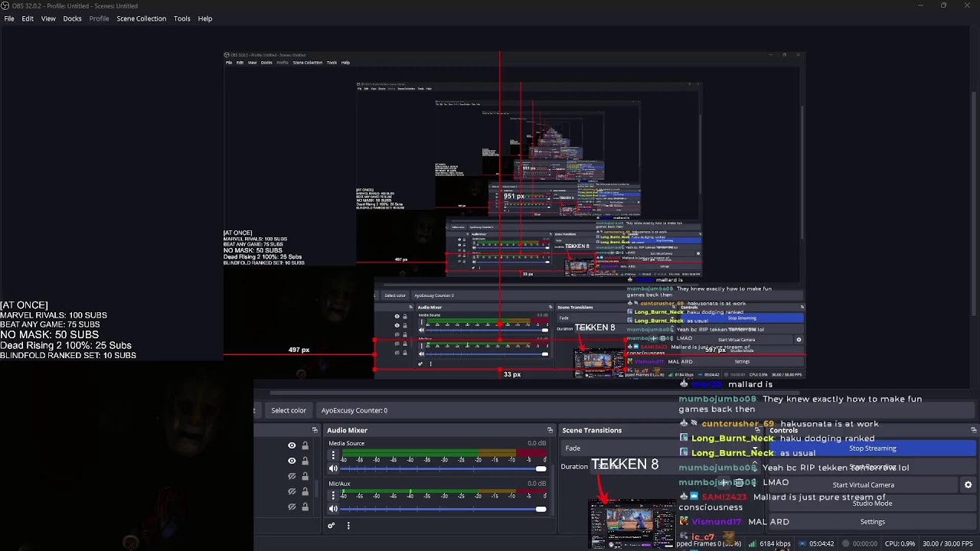Viewport: 980px width, 551px height.
Task: Click the 30.00 / 30.00 FPS status text
Action: 948,543
